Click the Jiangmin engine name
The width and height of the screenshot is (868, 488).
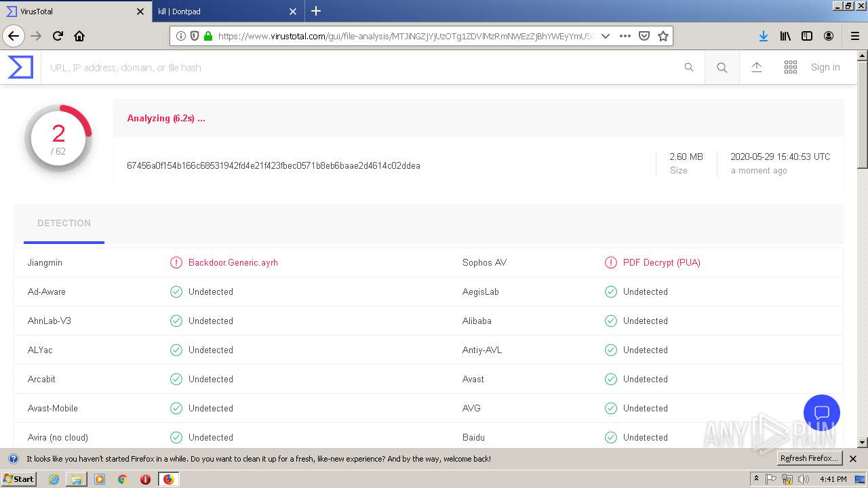click(x=45, y=262)
